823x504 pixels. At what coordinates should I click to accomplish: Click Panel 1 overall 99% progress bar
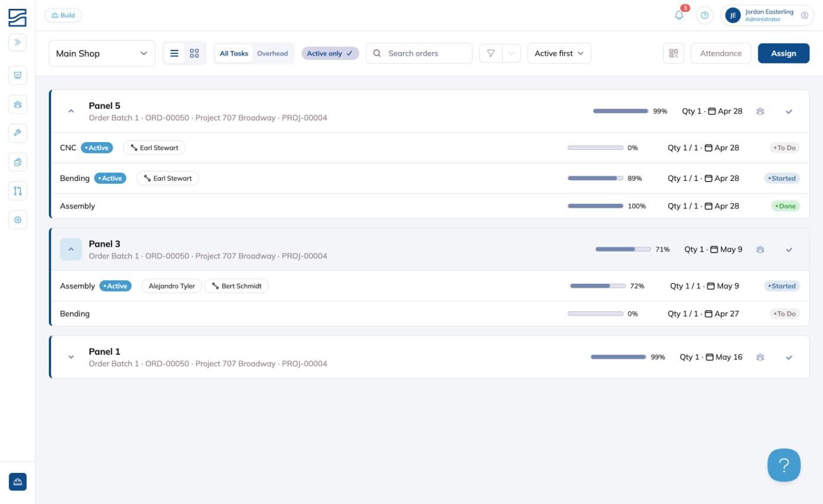[x=618, y=357]
